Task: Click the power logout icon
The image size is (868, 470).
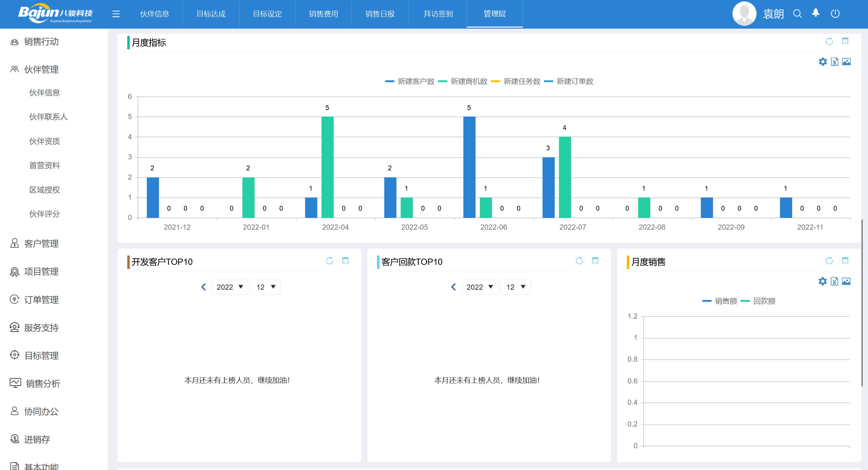Action: click(835, 14)
